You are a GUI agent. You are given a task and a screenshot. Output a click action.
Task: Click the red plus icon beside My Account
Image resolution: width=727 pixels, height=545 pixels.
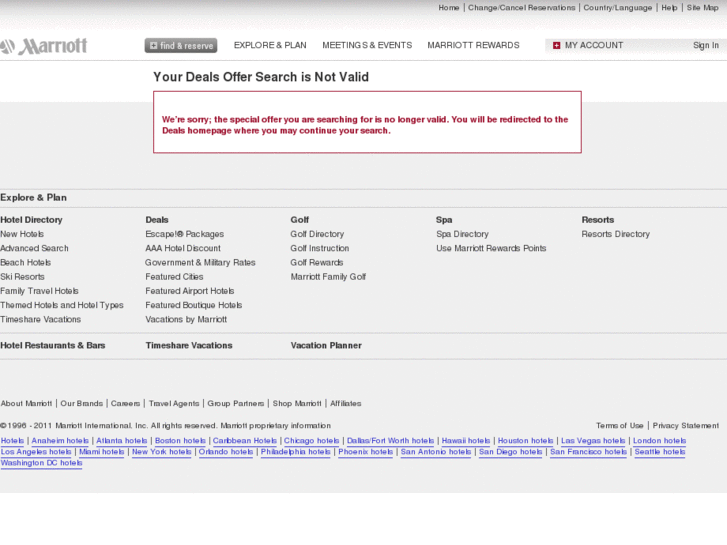coord(556,45)
